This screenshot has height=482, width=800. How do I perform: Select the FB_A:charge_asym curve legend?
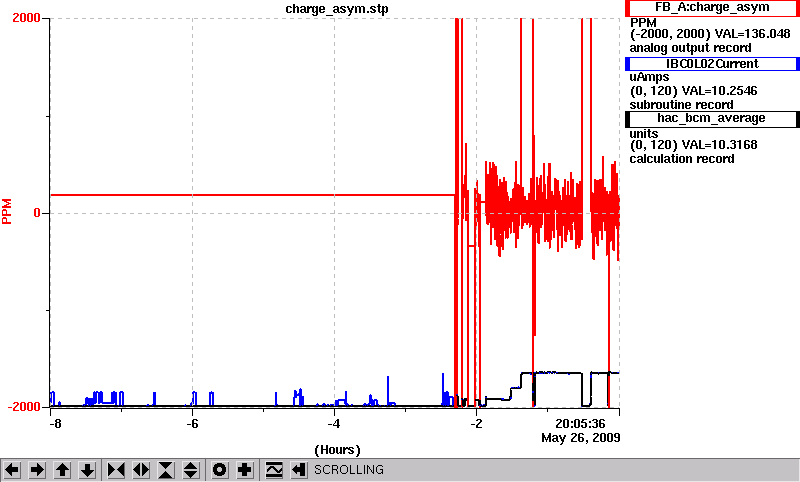712,8
